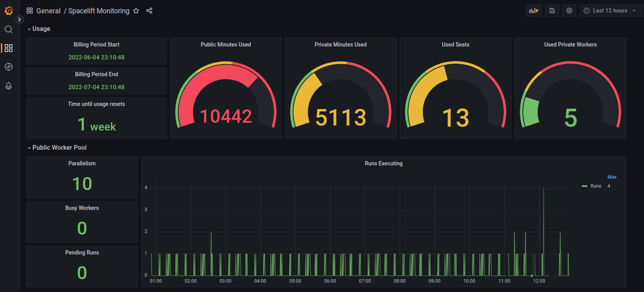Click the 5 used private workers value

click(x=571, y=118)
